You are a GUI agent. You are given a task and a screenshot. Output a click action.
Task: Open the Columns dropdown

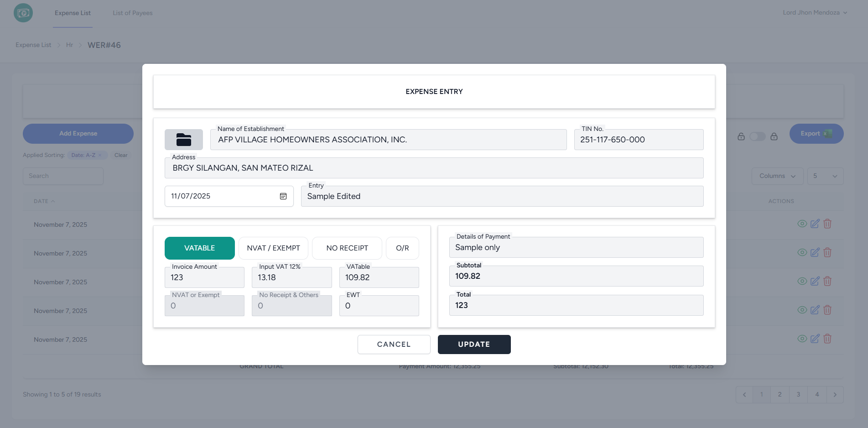pos(778,176)
